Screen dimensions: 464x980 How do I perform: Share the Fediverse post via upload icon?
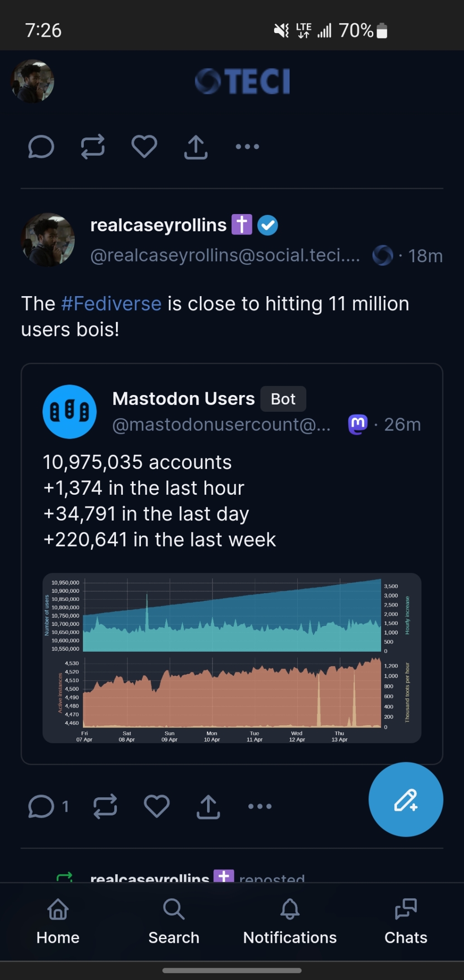point(208,806)
